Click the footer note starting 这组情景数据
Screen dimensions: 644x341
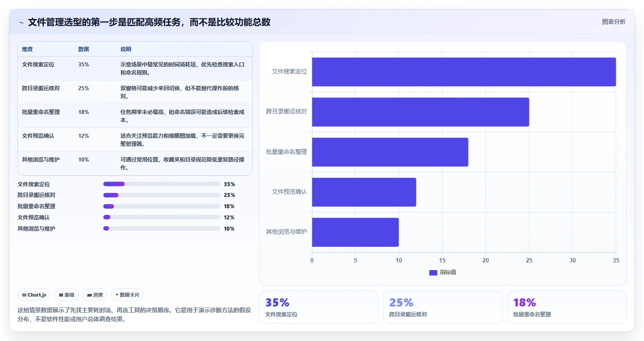pyautogui.click(x=134, y=315)
